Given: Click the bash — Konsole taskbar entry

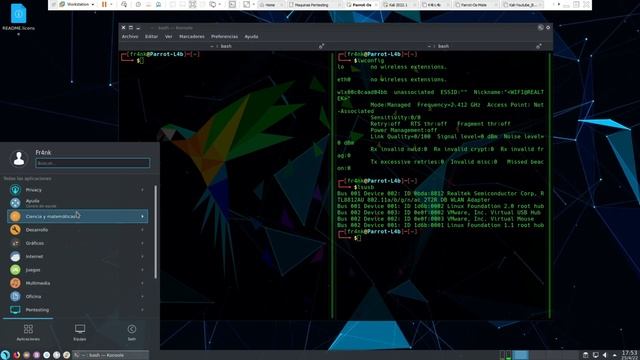Looking at the screenshot, I should [110, 355].
